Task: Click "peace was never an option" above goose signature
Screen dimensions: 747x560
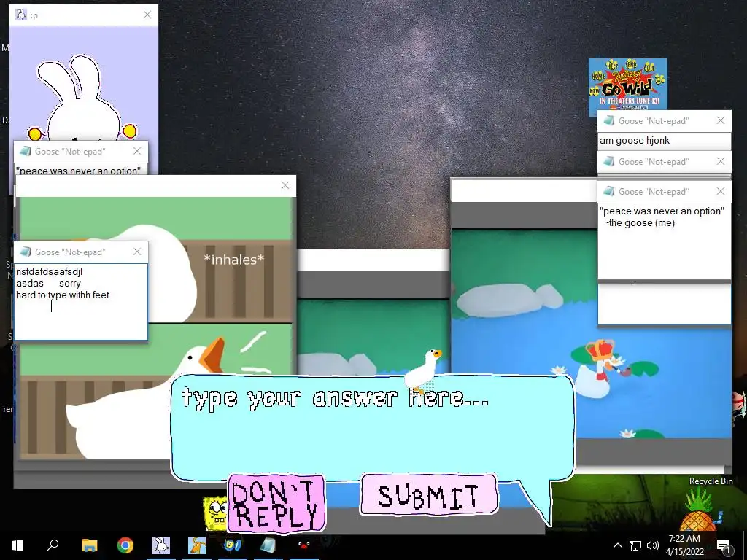Action: (x=662, y=211)
